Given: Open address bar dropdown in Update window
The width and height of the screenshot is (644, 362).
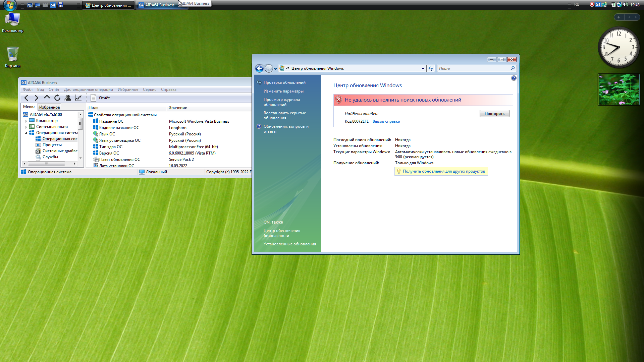Looking at the screenshot, I should tap(423, 68).
